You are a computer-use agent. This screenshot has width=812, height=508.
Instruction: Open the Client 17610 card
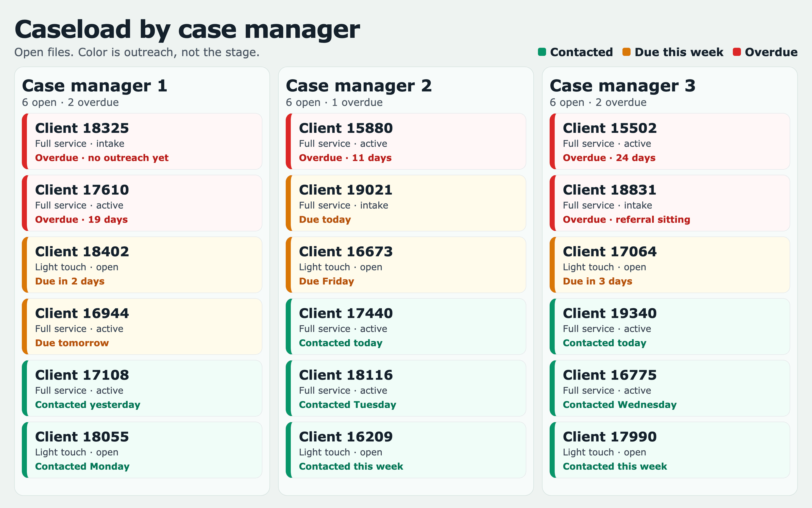pyautogui.click(x=142, y=203)
